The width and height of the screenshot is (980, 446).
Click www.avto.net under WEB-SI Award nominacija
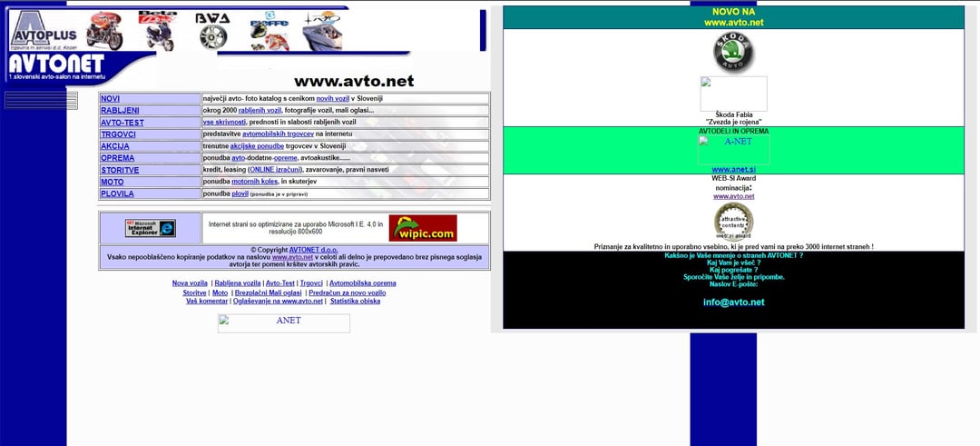click(734, 196)
